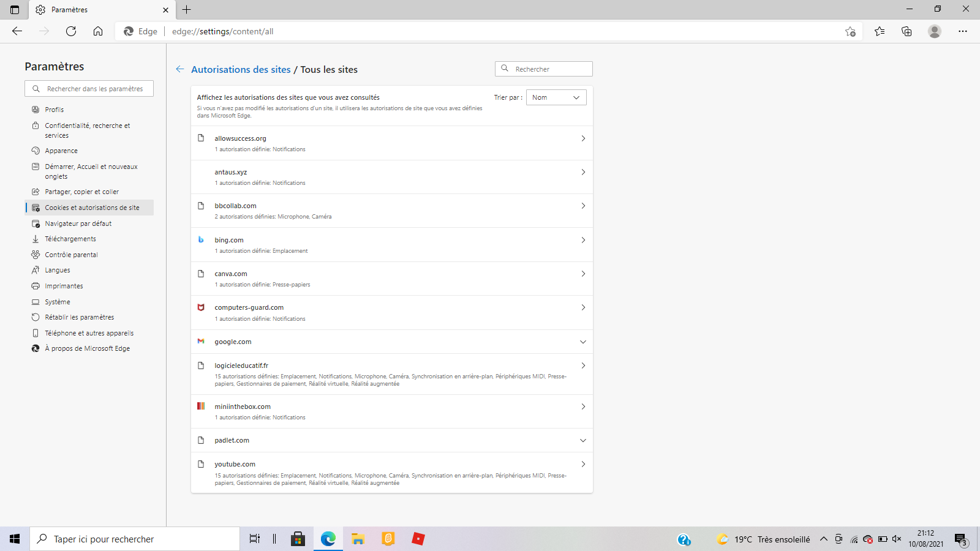This screenshot has width=980, height=551.
Task: Open the notification center
Action: pos(960,539)
